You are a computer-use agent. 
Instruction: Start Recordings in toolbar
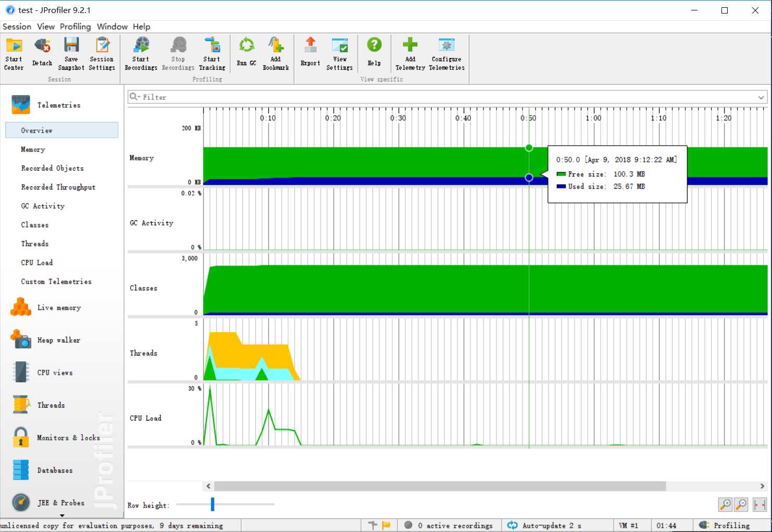click(141, 54)
